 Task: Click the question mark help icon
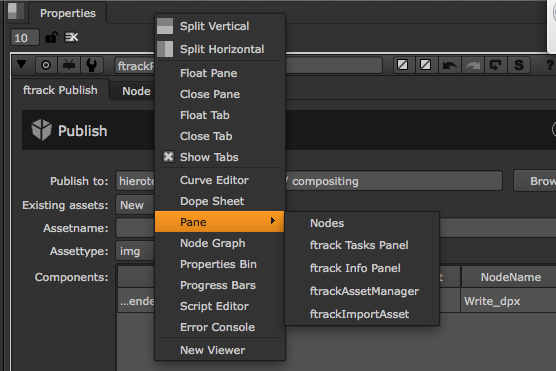coord(550,65)
